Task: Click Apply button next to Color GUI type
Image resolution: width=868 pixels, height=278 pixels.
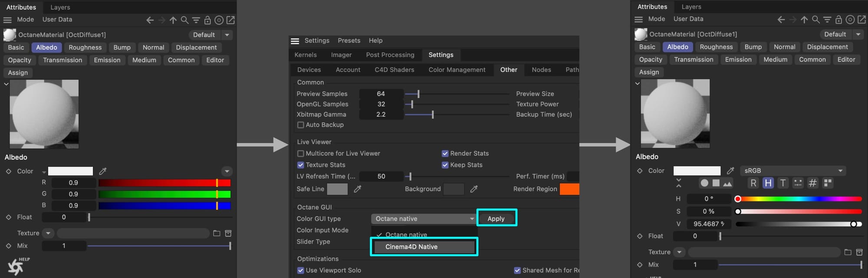Action: click(x=496, y=219)
